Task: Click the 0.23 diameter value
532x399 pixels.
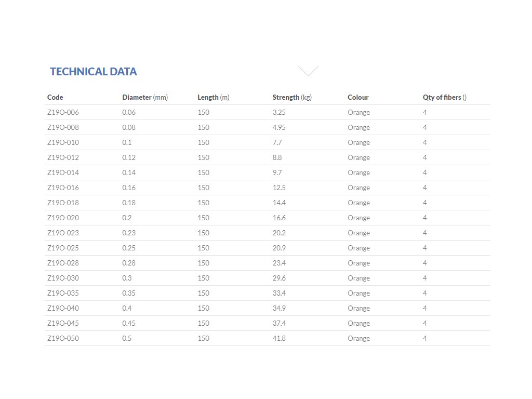Action: point(129,233)
